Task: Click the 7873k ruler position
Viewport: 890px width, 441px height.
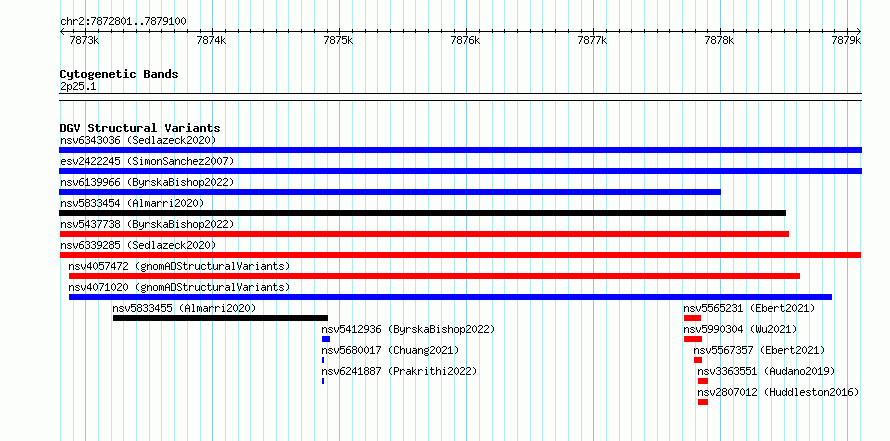Action: point(85,40)
